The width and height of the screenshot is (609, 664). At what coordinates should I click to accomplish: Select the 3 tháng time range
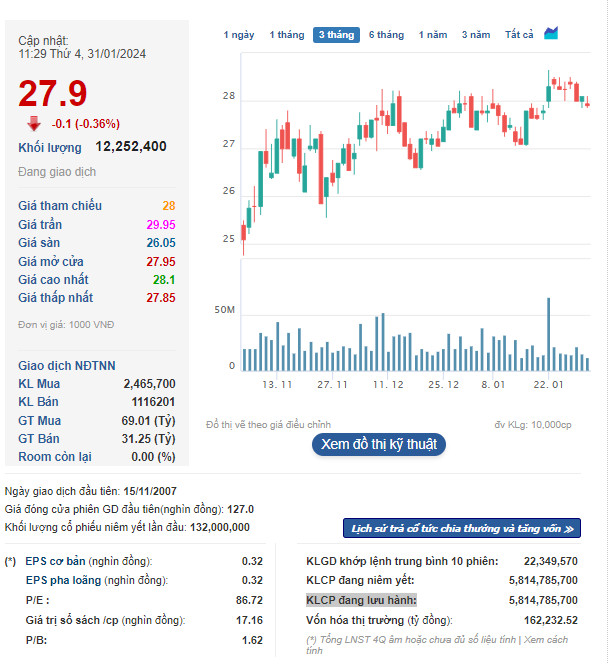pyautogui.click(x=336, y=35)
